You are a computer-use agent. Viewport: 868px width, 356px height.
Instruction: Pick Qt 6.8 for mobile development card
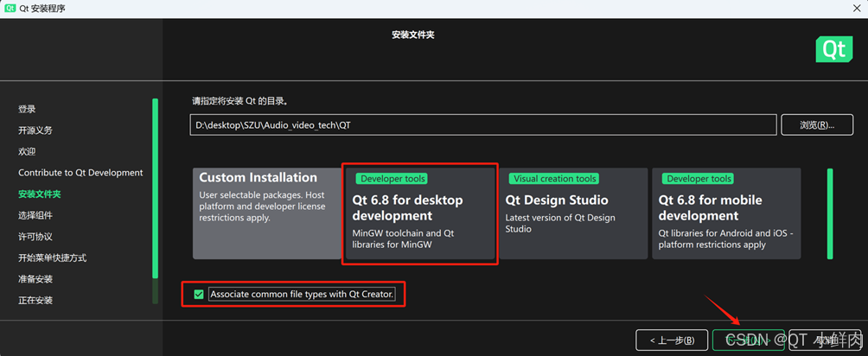tap(726, 213)
